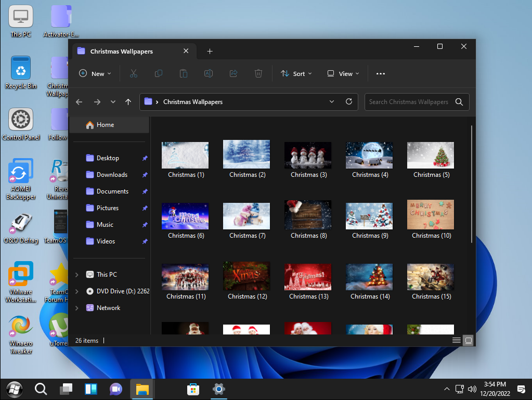Viewport: 532px width, 400px height.
Task: Refresh the Christmas Wallpapers folder
Action: click(349, 102)
